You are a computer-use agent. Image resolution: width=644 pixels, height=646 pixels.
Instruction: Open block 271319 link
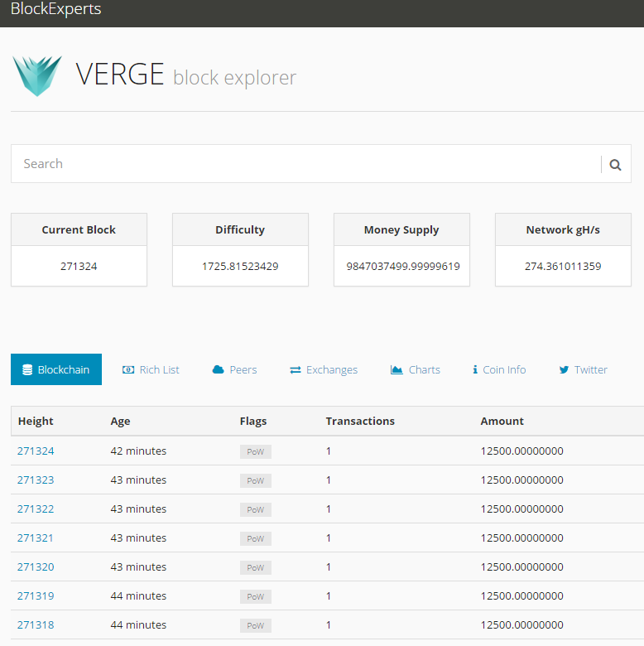pos(36,595)
